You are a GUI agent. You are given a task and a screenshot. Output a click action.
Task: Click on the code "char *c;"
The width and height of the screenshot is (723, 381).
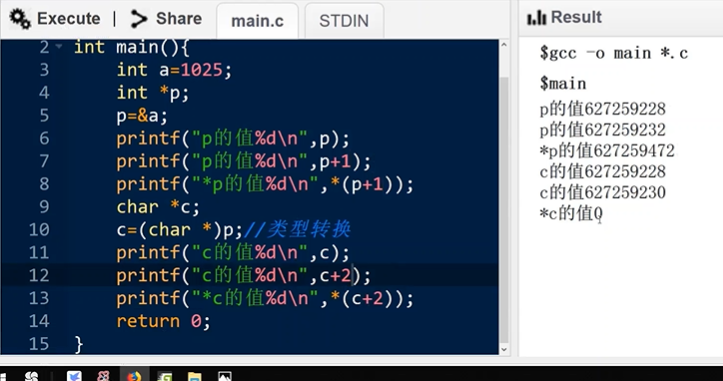coord(158,207)
